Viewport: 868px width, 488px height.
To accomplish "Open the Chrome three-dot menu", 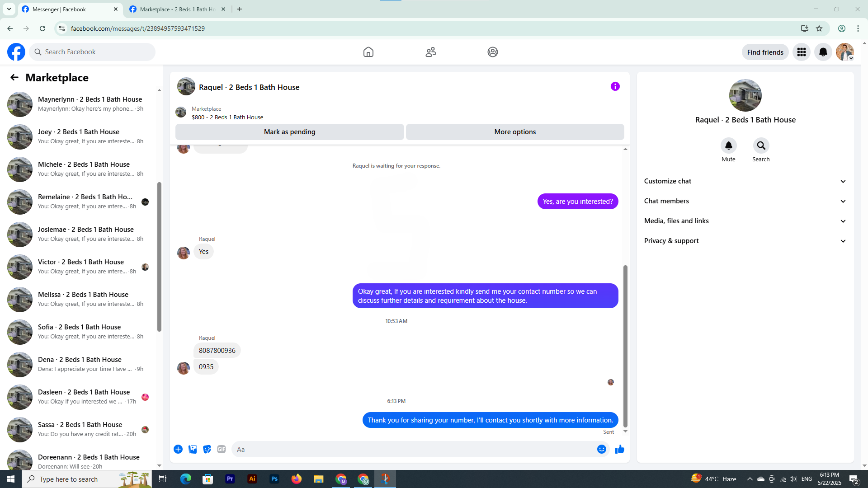I will pyautogui.click(x=858, y=28).
